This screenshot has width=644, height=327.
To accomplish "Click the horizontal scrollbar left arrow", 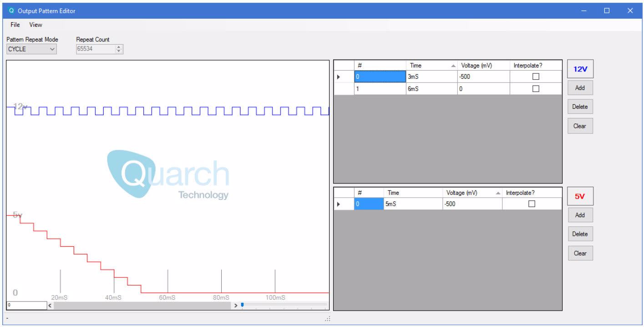I will (x=50, y=306).
